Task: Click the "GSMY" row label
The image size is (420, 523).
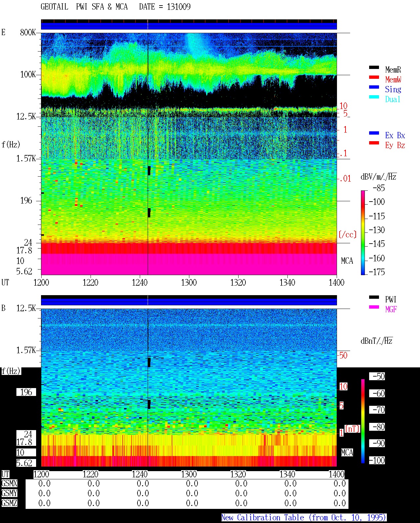Action: [x=9, y=493]
